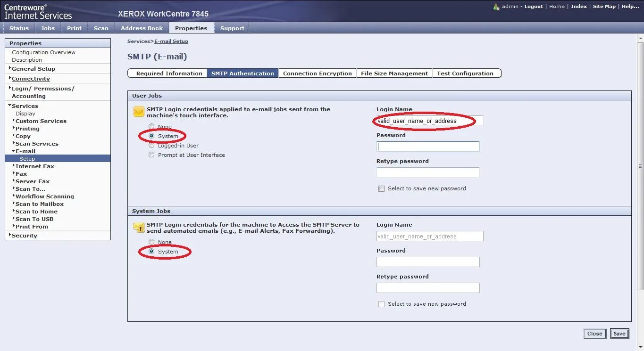Expand Printing tree item
This screenshot has height=351, width=644.
coord(14,128)
